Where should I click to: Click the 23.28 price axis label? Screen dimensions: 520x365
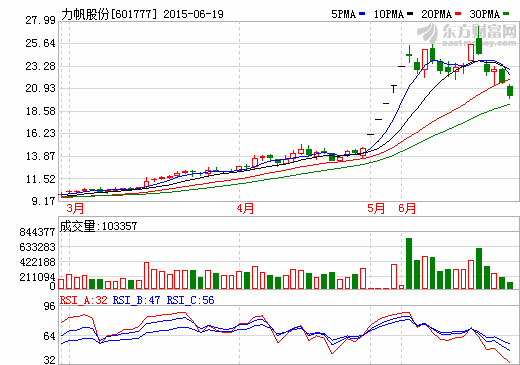point(40,66)
